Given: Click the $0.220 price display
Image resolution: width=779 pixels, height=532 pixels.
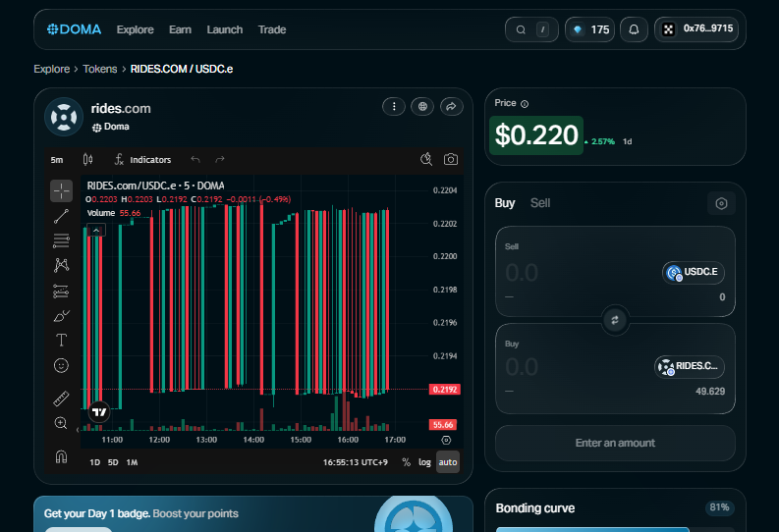Looking at the screenshot, I should pyautogui.click(x=536, y=135).
